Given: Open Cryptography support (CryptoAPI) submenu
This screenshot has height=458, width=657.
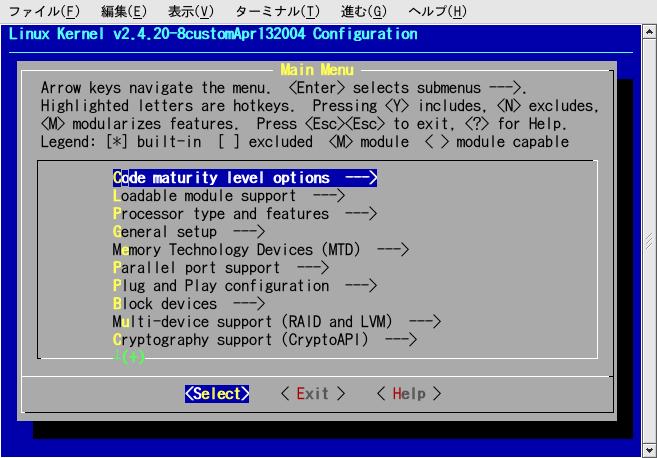Looking at the screenshot, I should click(264, 340).
